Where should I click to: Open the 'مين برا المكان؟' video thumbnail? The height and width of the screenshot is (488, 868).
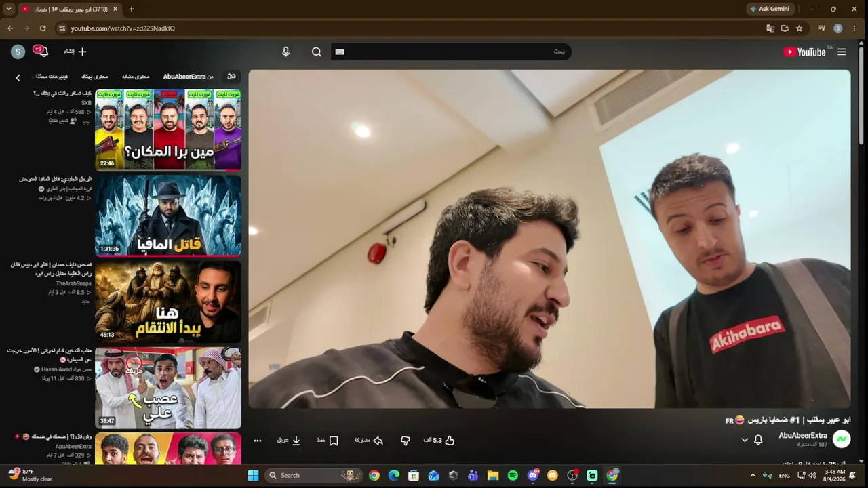168,129
